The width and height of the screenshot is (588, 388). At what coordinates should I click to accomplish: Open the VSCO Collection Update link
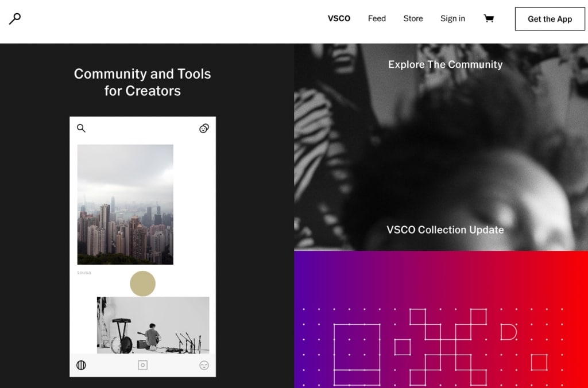pos(445,230)
